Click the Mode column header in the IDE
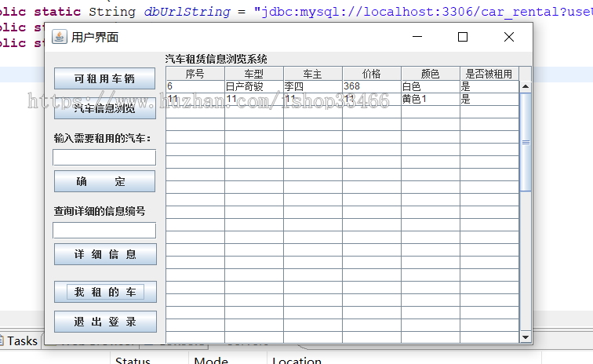The height and width of the screenshot is (364, 593). pos(211,361)
